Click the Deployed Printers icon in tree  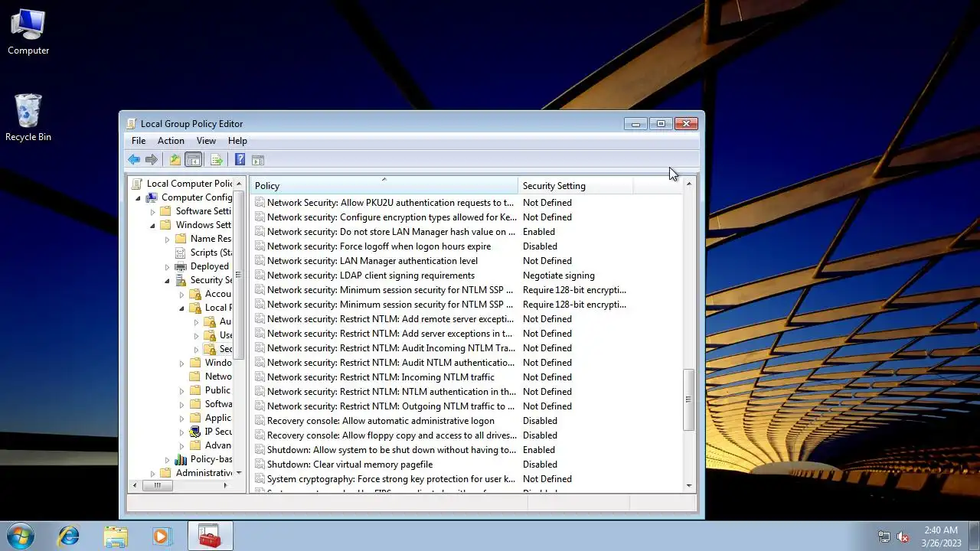(181, 266)
